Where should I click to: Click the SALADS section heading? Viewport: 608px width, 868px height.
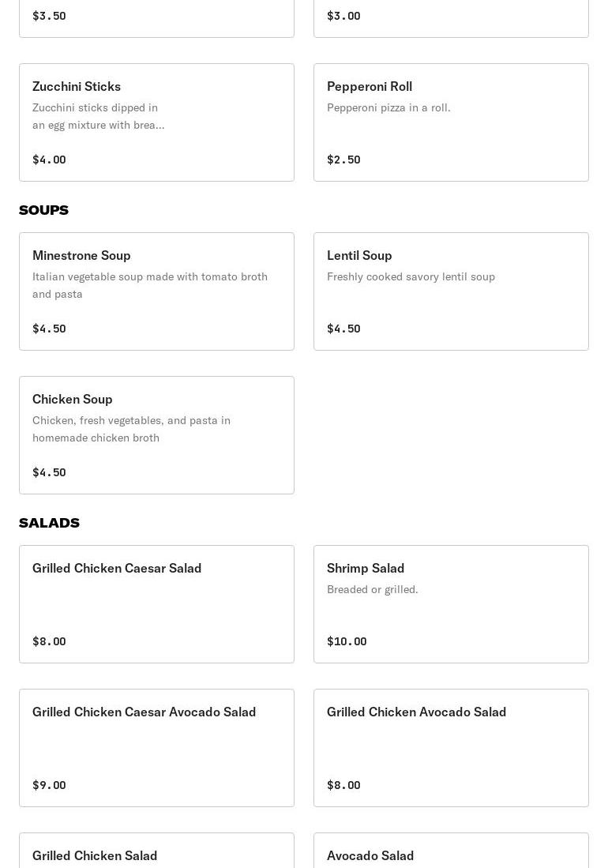49,523
